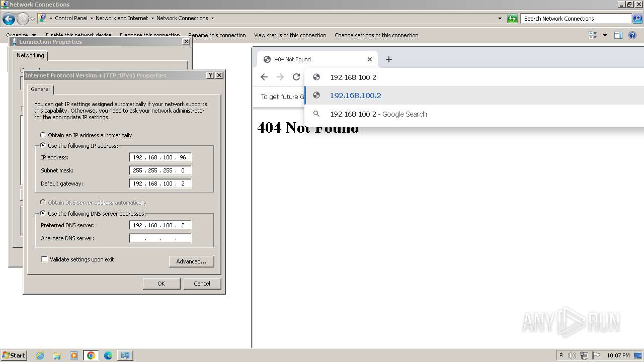Select the General tab

pos(40,89)
